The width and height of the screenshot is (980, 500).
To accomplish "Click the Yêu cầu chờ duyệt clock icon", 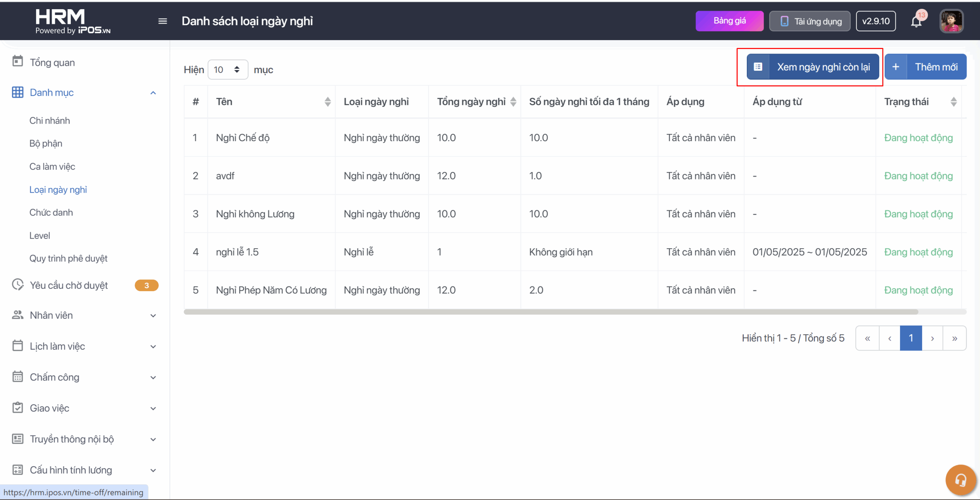I will [18, 285].
